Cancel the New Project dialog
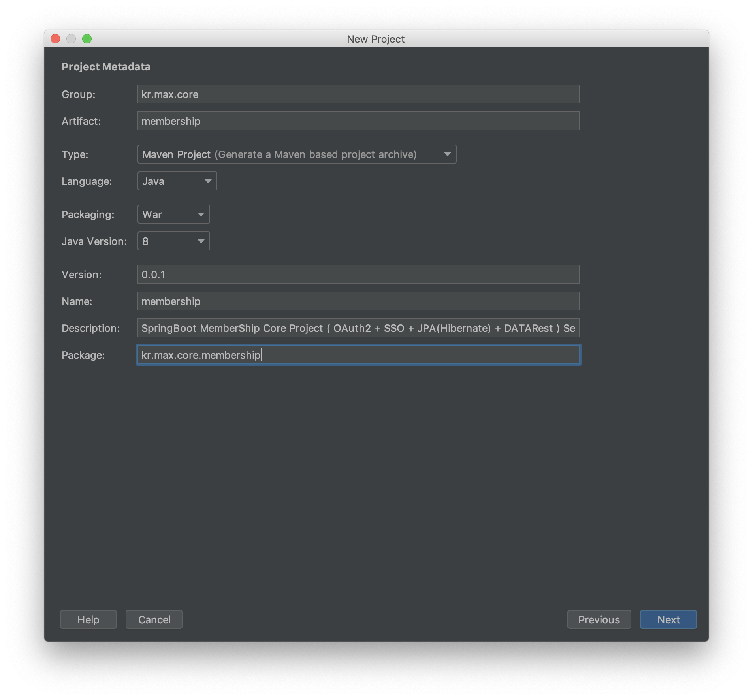Viewport: 753px width, 700px height. click(154, 619)
